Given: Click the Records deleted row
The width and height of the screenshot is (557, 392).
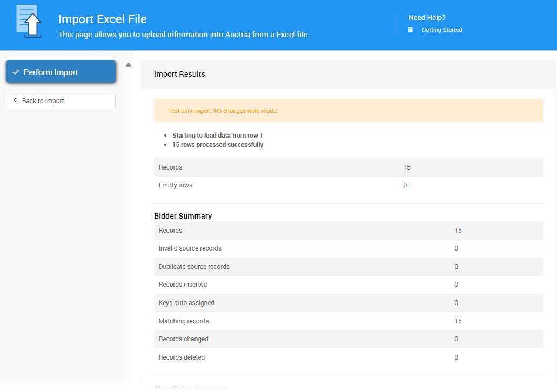Looking at the screenshot, I should [349, 357].
